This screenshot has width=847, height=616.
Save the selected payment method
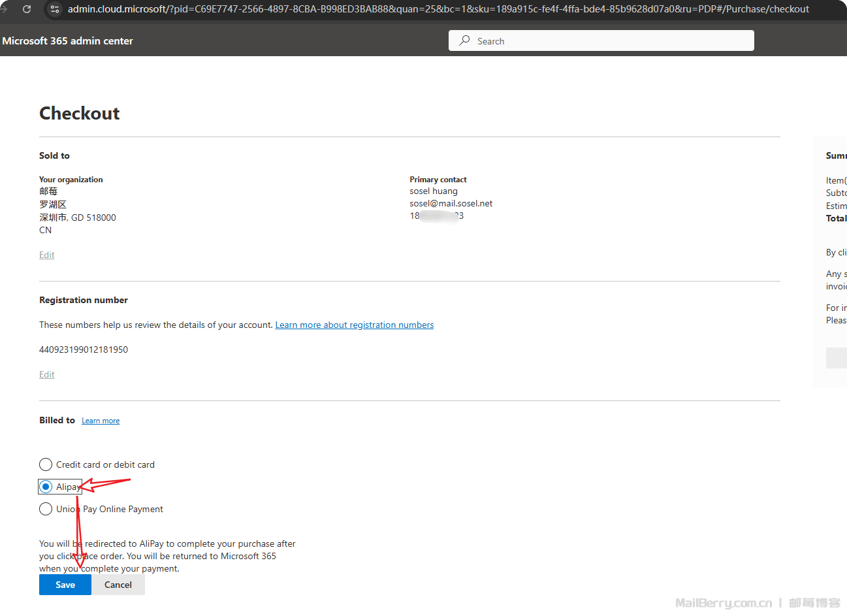coord(65,585)
